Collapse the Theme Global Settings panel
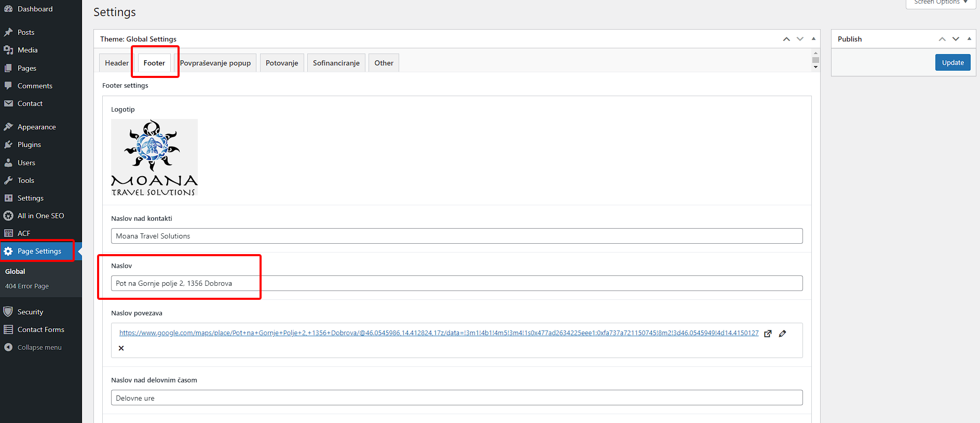The image size is (980, 423). coord(813,39)
